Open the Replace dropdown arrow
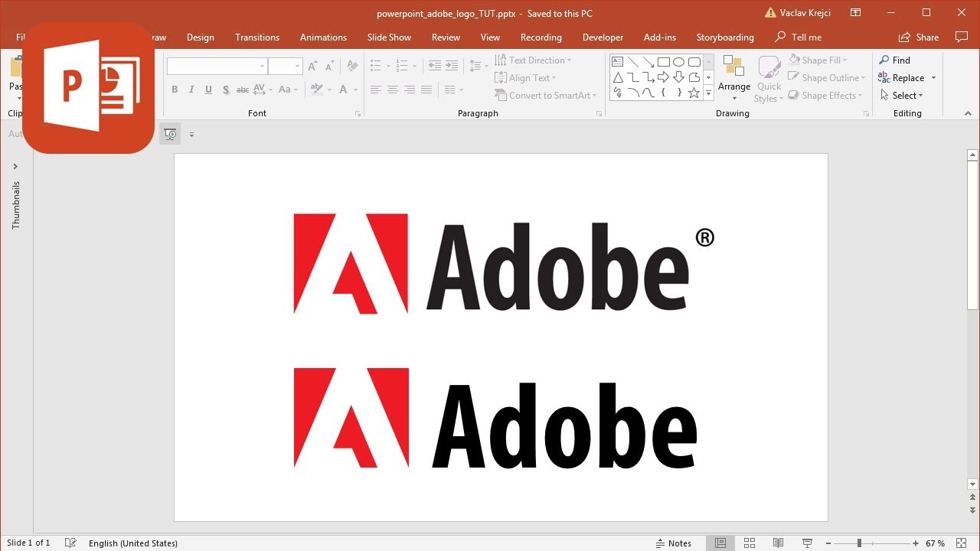The height and width of the screenshot is (551, 980). [x=933, y=78]
